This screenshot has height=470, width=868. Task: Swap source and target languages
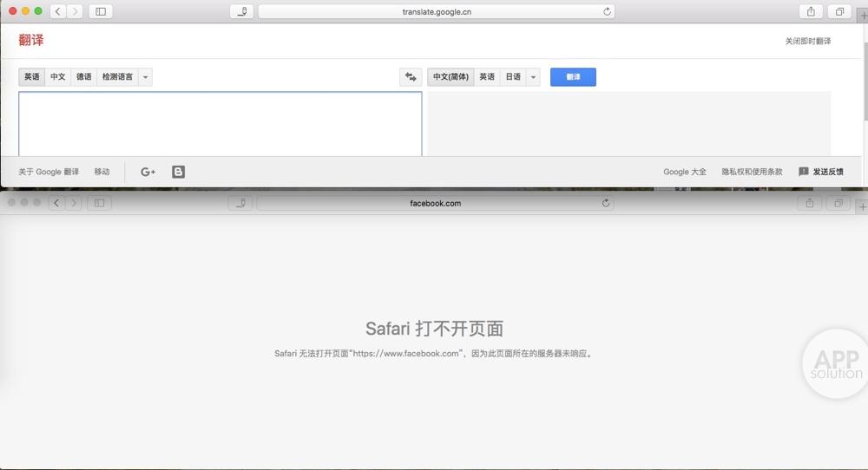tap(411, 77)
